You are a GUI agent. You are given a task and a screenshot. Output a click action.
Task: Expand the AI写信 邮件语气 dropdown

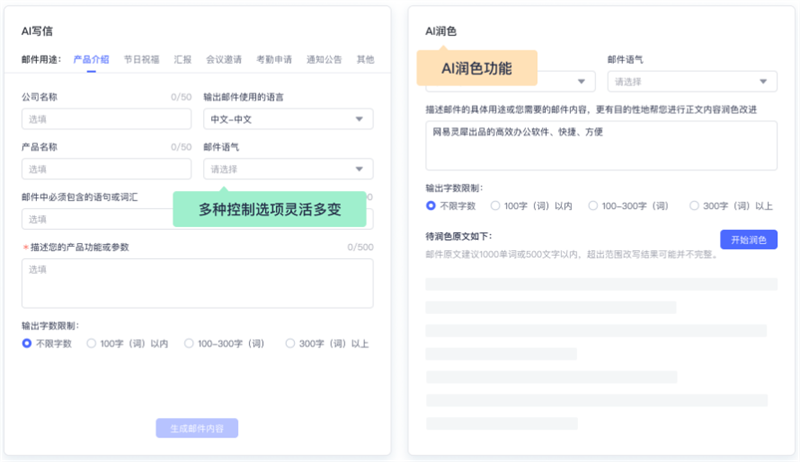[x=288, y=169]
